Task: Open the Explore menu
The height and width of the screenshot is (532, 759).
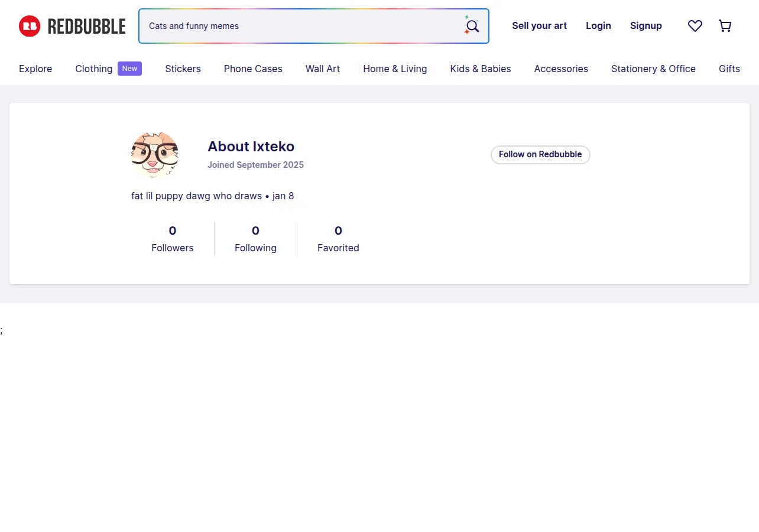Action: (35, 69)
